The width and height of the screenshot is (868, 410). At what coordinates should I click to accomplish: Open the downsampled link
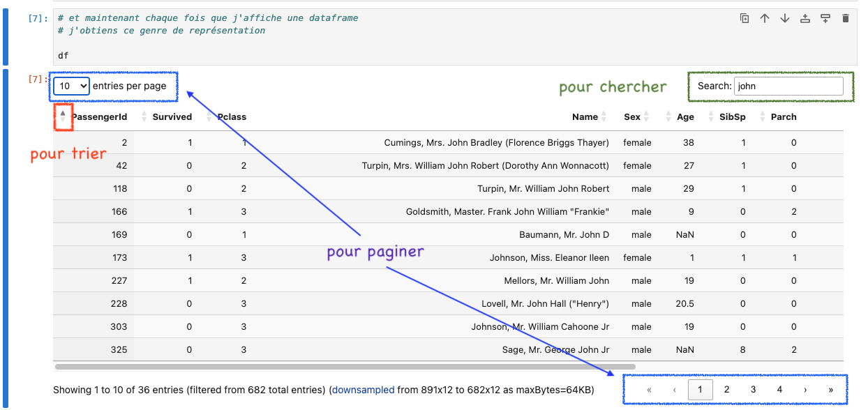tap(363, 390)
